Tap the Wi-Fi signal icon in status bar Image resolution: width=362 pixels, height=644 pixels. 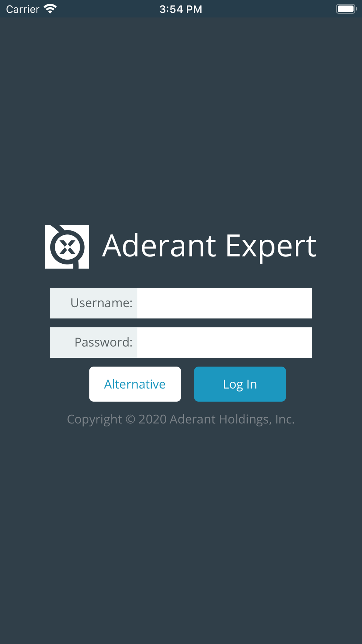tap(50, 9)
